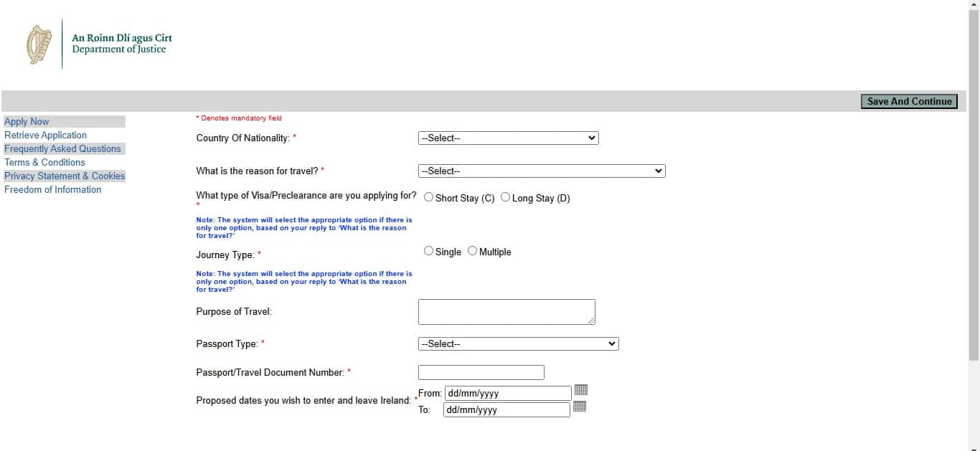Click the Purpose of Travel text area
980x451 pixels.
pos(507,312)
